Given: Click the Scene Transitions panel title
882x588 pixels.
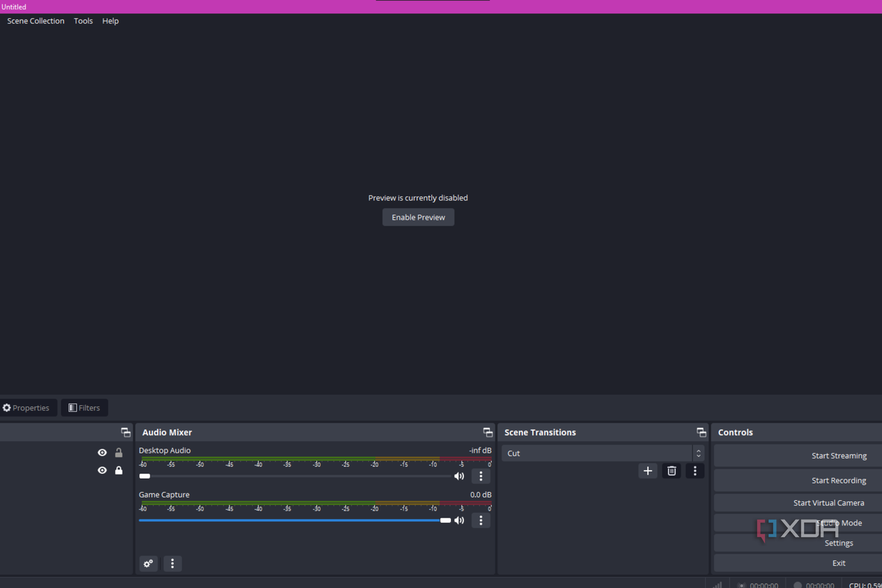Looking at the screenshot, I should [x=540, y=432].
